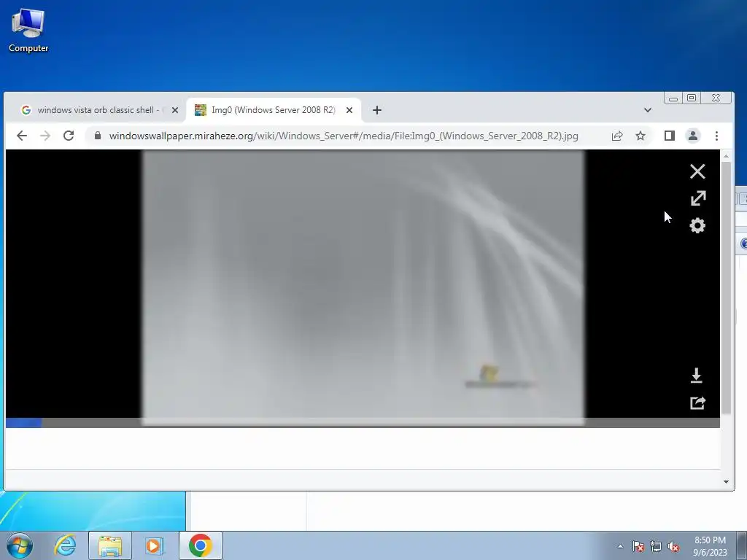The width and height of the screenshot is (747, 560).
Task: Open the Windows Start menu
Action: tap(20, 545)
